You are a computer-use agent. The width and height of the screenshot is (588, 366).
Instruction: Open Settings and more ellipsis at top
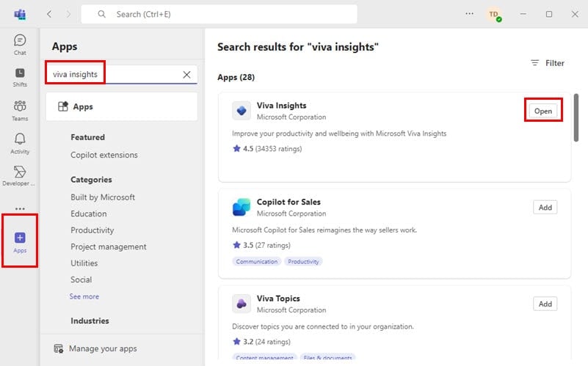point(470,14)
